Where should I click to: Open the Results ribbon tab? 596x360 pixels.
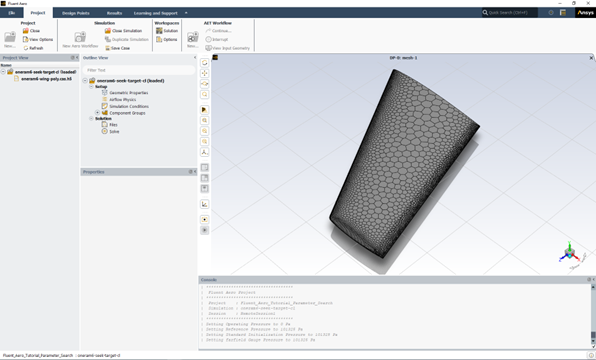click(114, 13)
